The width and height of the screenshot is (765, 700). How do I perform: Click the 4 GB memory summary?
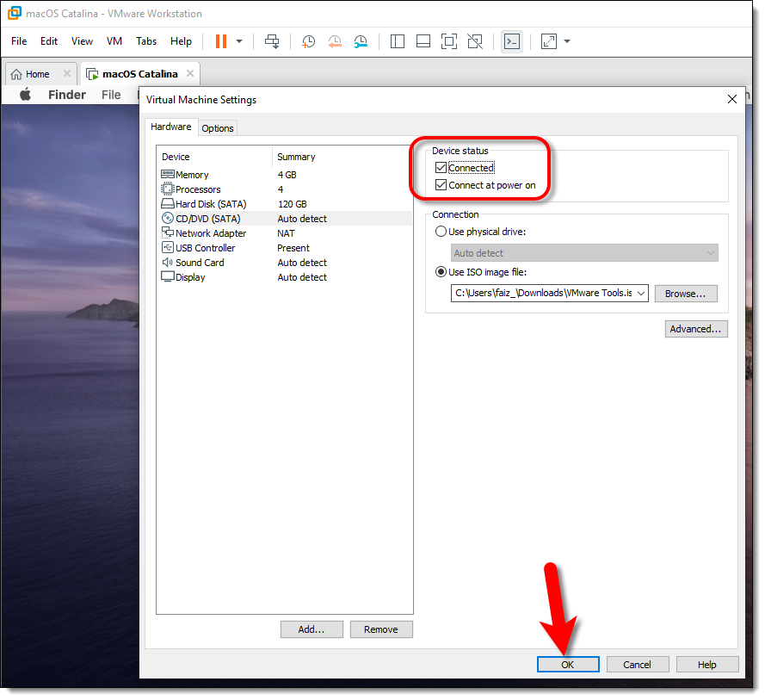pyautogui.click(x=287, y=175)
